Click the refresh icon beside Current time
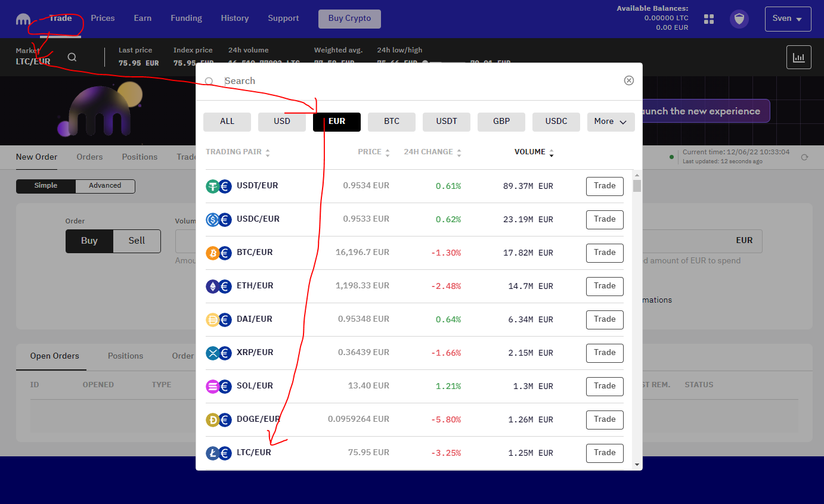The image size is (824, 504). (804, 157)
